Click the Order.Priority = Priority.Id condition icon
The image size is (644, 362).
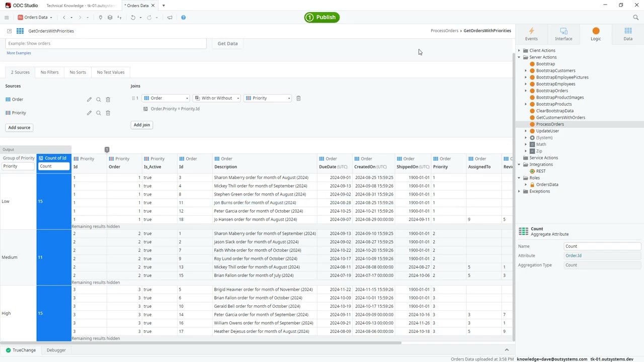145,109
